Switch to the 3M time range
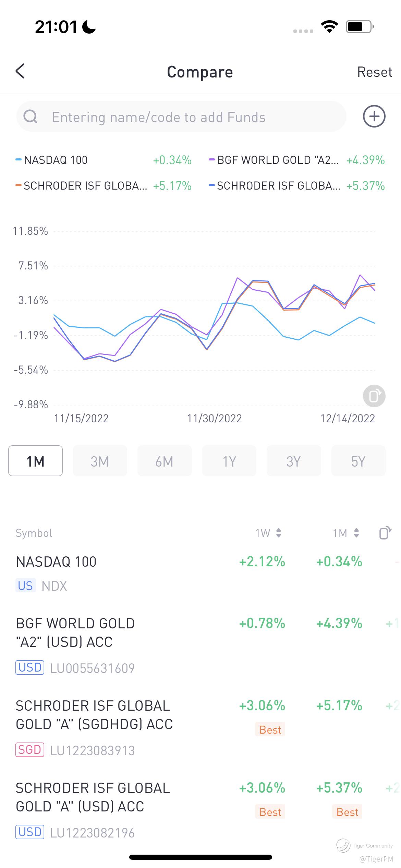Viewport: 401px width, 868px height. tap(100, 461)
